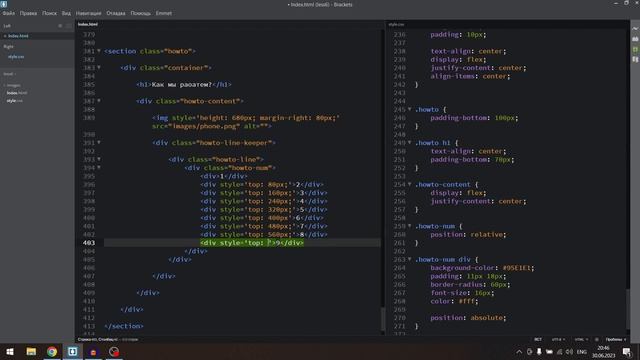
Task: Open the Вид menu
Action: [66, 13]
